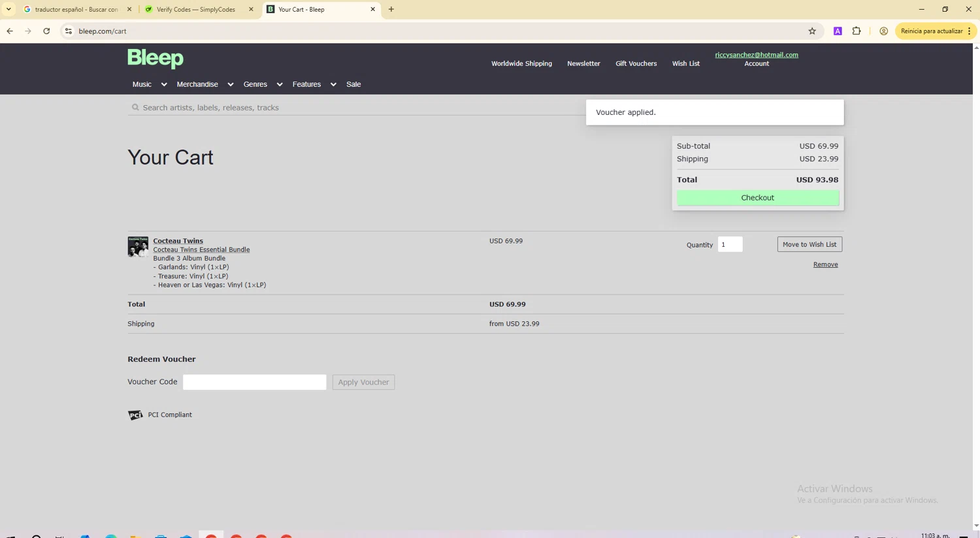Click the Total USD 93.98 amount

click(x=817, y=180)
